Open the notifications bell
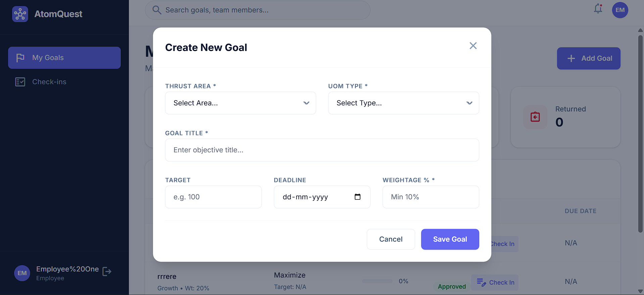This screenshot has height=295, width=644. tap(598, 9)
